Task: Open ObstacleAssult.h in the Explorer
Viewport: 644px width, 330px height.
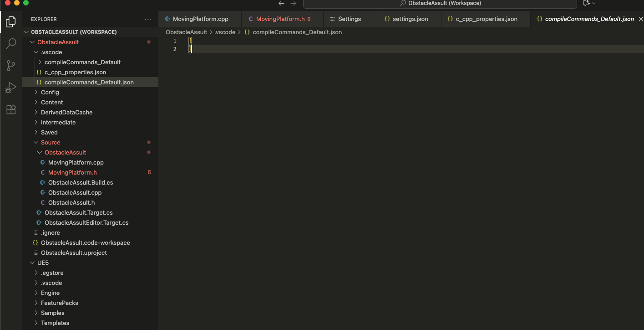Action: coord(90,202)
